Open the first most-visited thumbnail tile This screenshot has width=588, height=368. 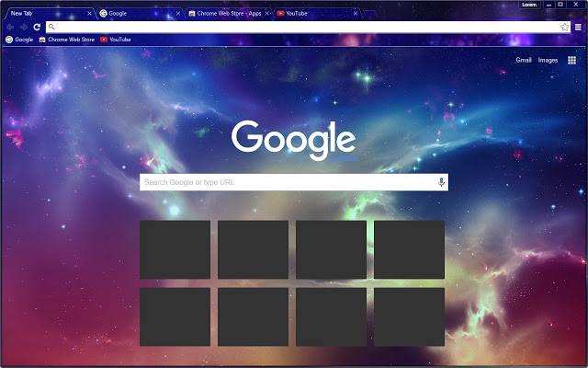pos(175,249)
